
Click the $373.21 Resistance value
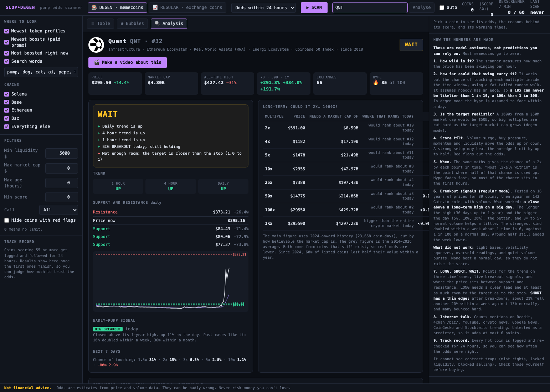click(x=222, y=212)
